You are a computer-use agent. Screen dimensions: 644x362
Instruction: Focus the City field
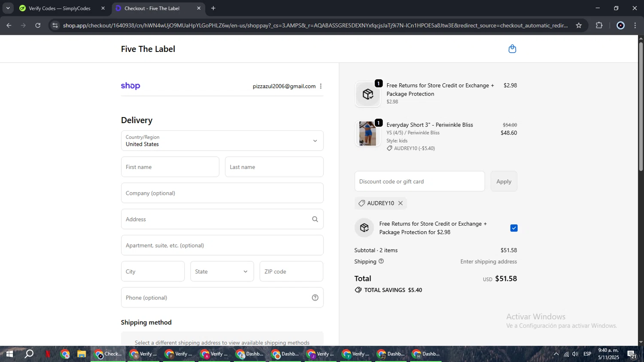pos(153,271)
